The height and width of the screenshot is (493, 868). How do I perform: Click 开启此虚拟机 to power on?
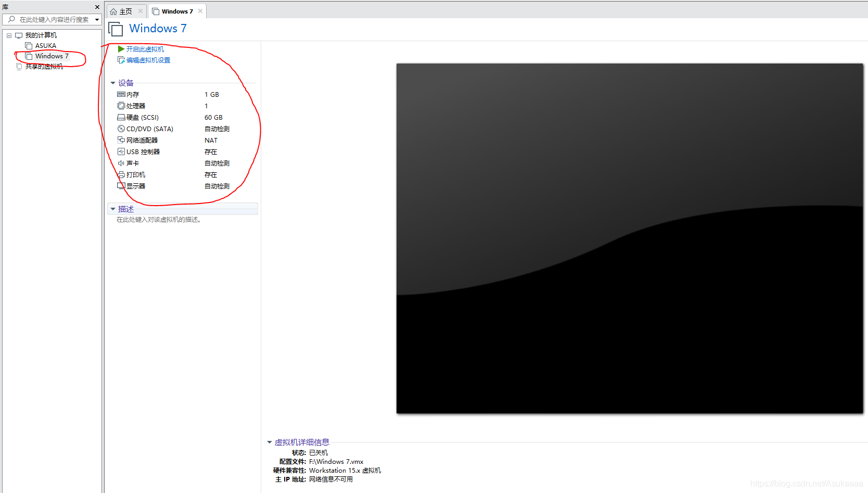pos(145,49)
